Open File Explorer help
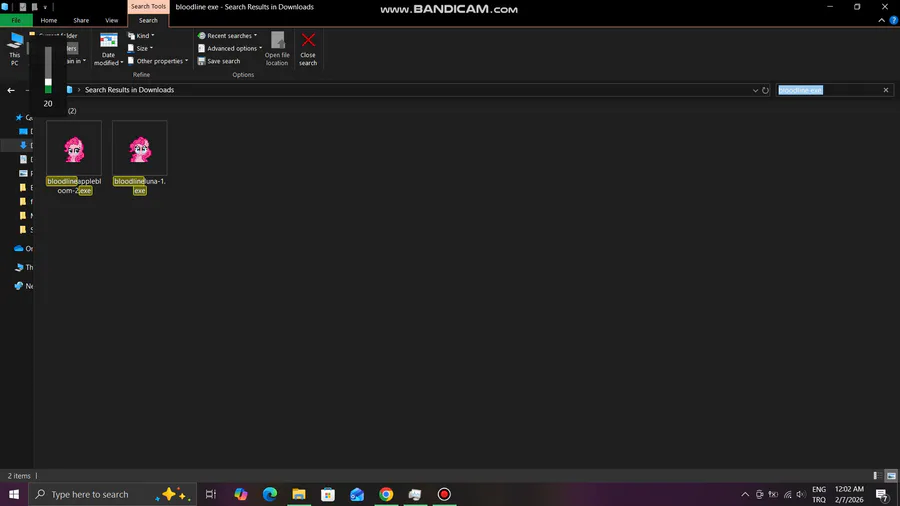 (894, 20)
